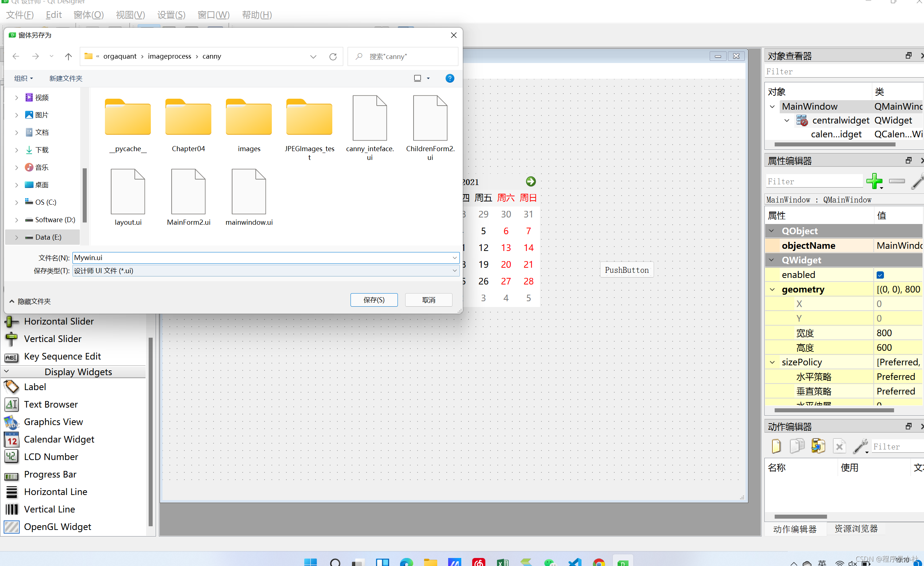Switch to the 资源浏览器 tab
This screenshot has height=566, width=924.
pyautogui.click(x=856, y=528)
